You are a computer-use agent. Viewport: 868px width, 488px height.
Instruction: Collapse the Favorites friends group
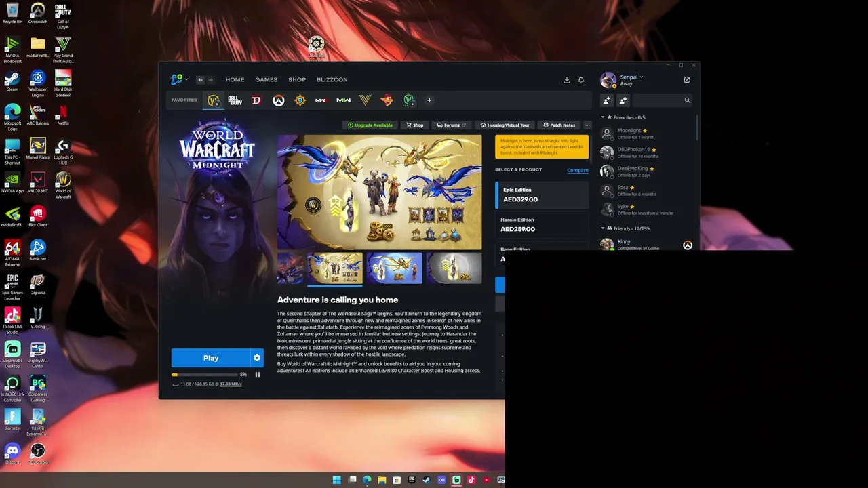point(602,117)
